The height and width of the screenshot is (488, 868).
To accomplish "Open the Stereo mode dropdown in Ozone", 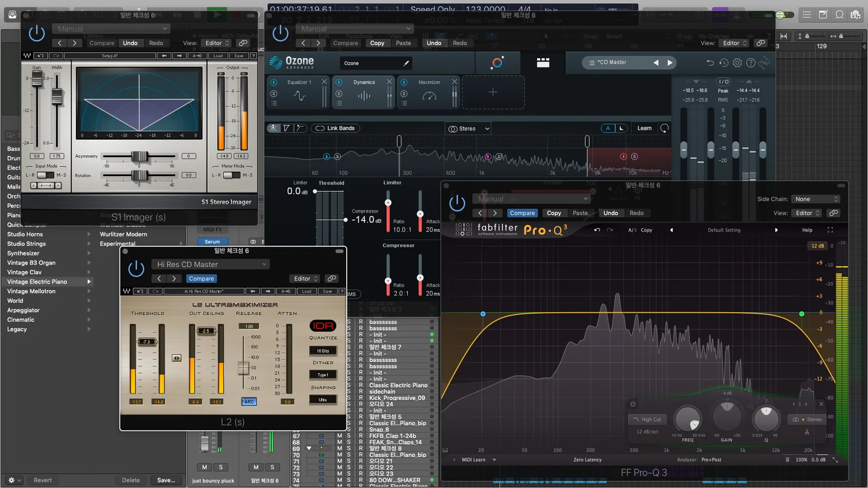I will [469, 129].
